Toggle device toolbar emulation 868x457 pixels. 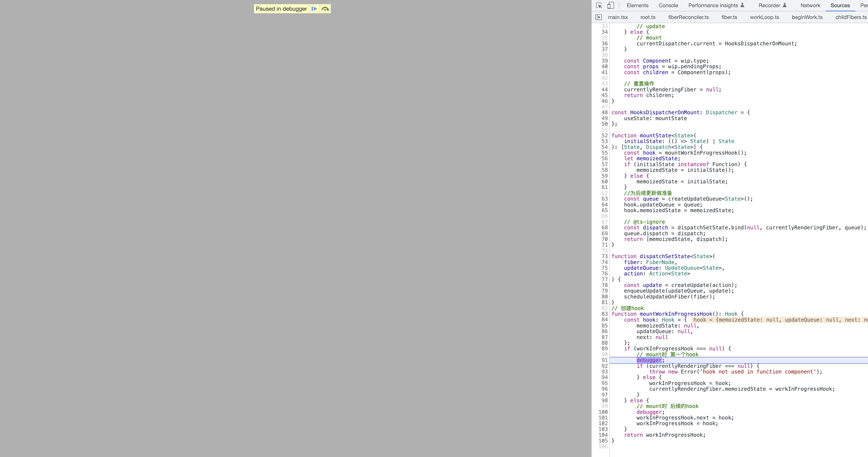tap(611, 5)
